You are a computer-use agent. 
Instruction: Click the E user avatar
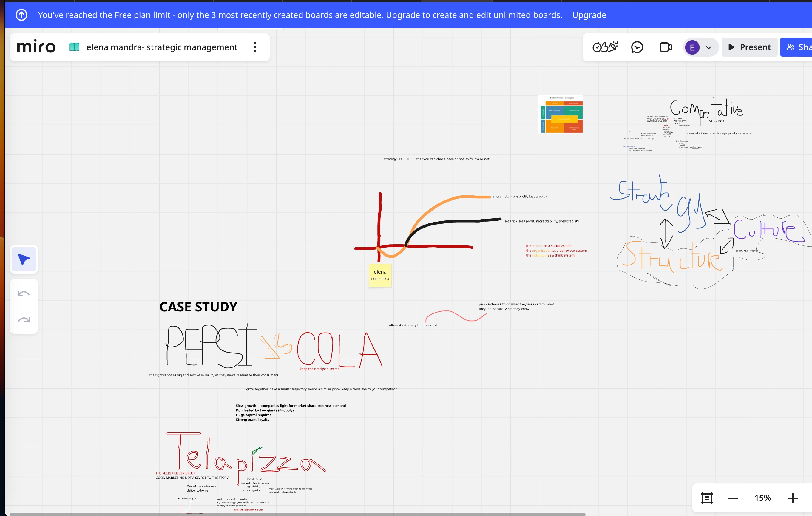pyautogui.click(x=692, y=47)
